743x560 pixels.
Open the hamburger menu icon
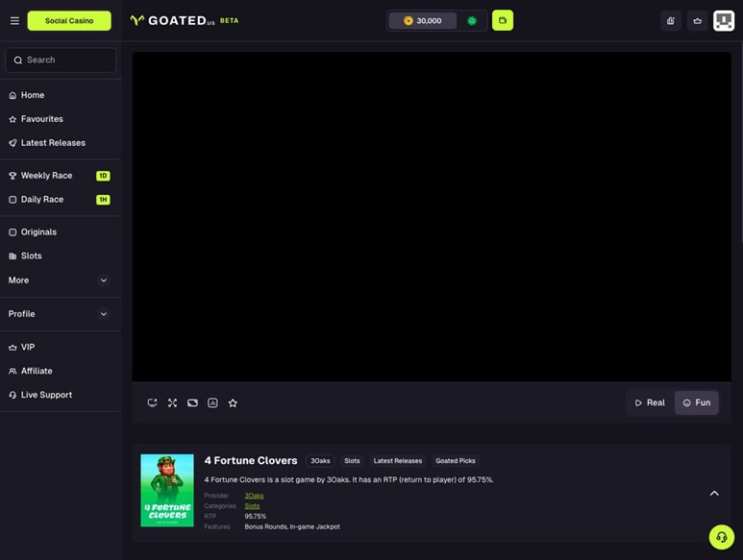pos(14,21)
